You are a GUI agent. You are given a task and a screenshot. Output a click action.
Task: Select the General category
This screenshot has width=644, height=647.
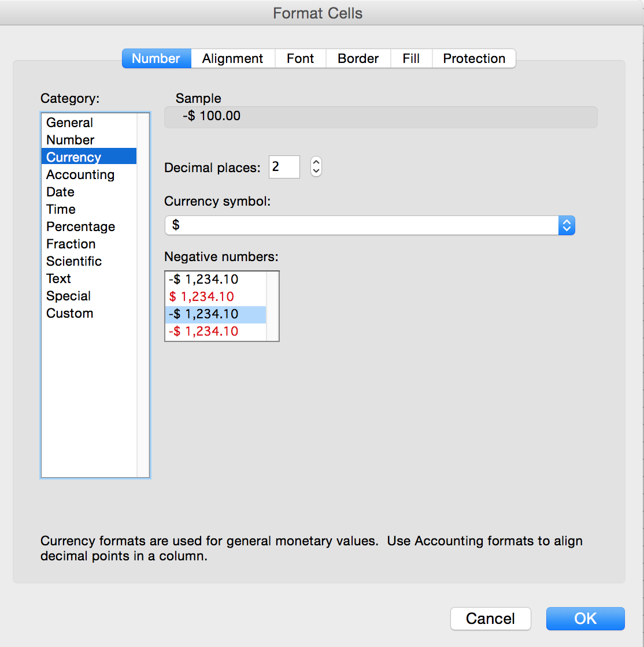pos(89,122)
